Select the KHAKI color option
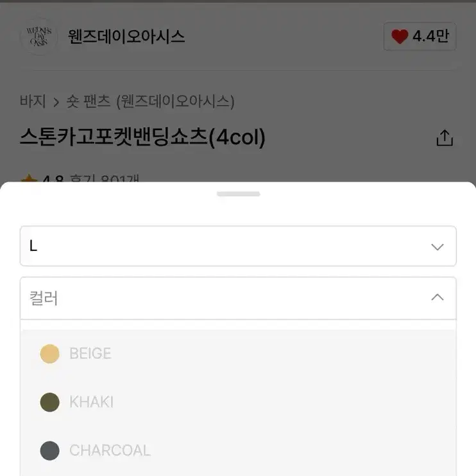Screen dimensions: 476x476 [238, 402]
